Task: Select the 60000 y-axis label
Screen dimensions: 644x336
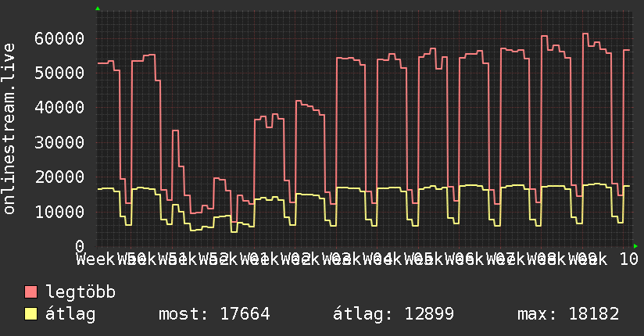Action: (59, 38)
